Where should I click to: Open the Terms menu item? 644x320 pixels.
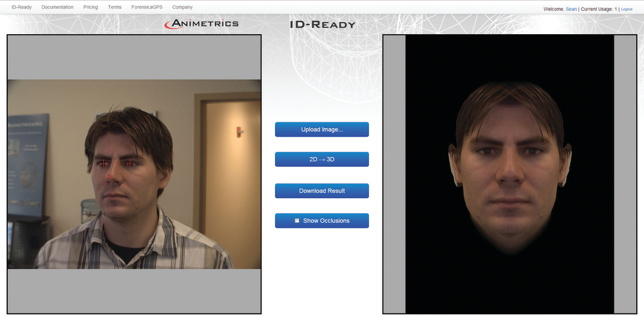click(x=115, y=7)
